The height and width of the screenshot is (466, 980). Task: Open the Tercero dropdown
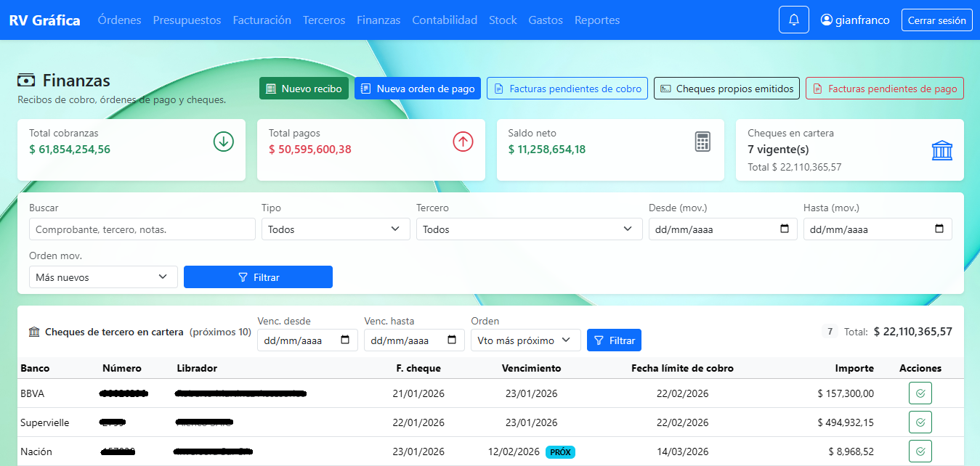point(529,229)
